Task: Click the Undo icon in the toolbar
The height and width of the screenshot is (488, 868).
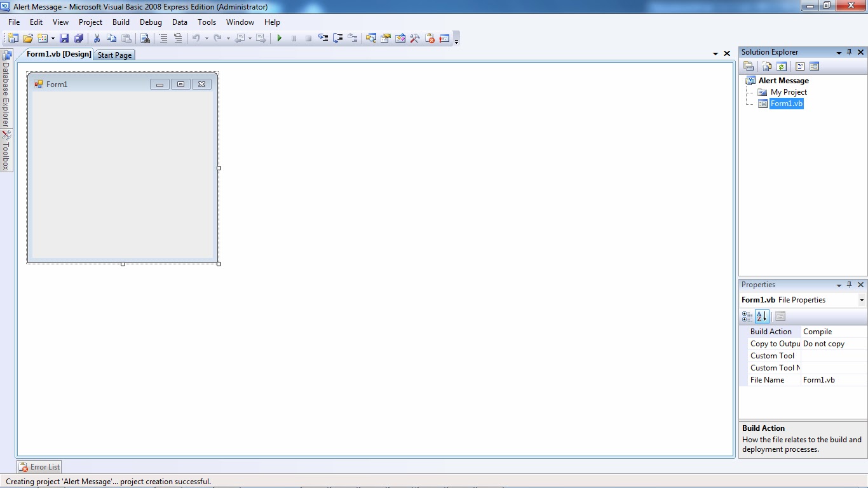Action: click(x=197, y=38)
